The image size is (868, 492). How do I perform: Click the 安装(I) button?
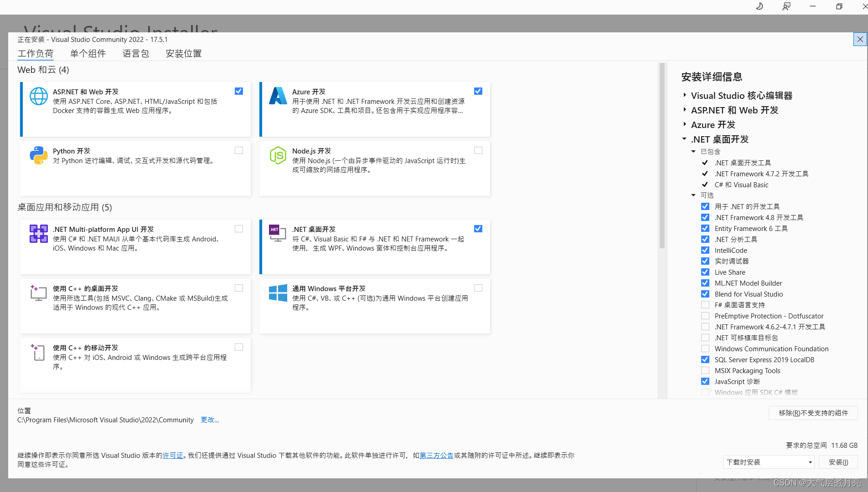point(838,462)
